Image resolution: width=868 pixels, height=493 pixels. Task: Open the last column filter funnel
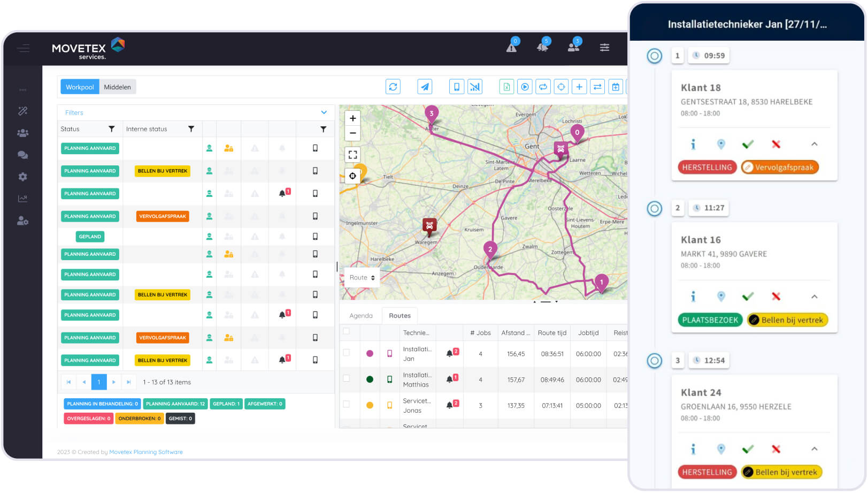pos(323,129)
